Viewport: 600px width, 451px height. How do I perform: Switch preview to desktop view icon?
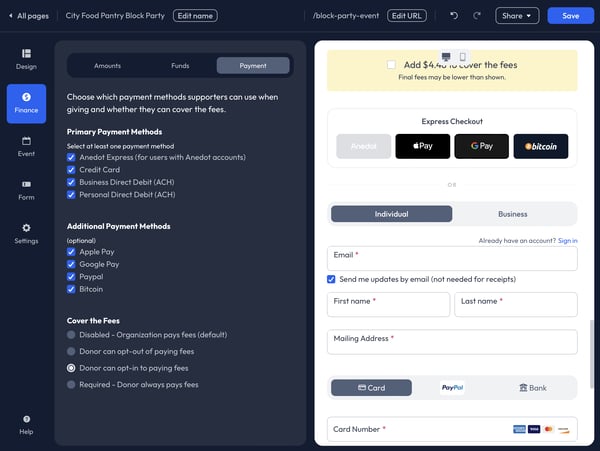point(446,57)
